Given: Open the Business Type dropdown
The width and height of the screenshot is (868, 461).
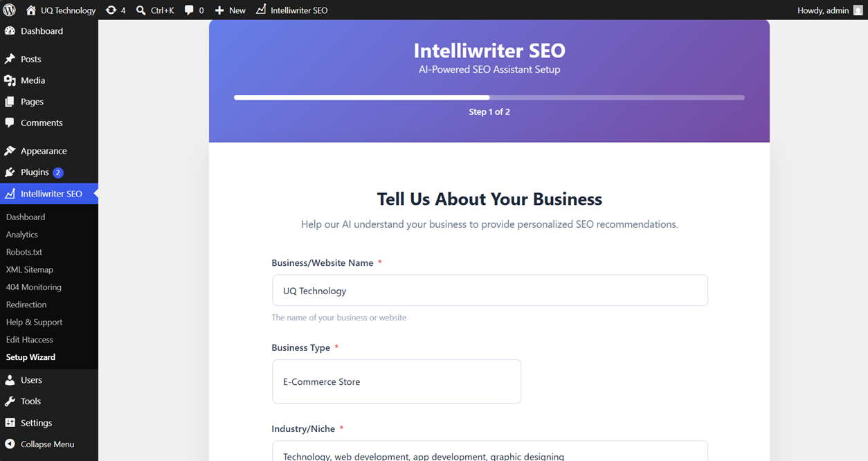Looking at the screenshot, I should tap(397, 381).
